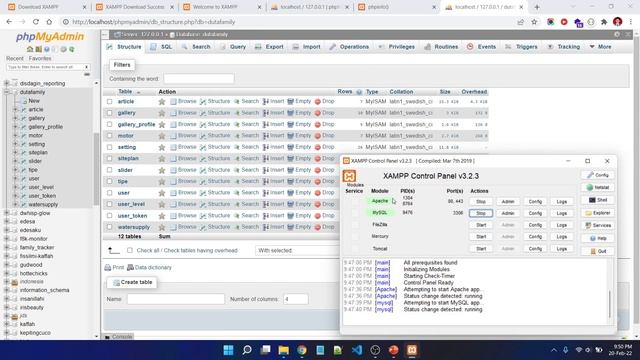
Task: Tick the checkbox for article table
Action: click(x=109, y=102)
